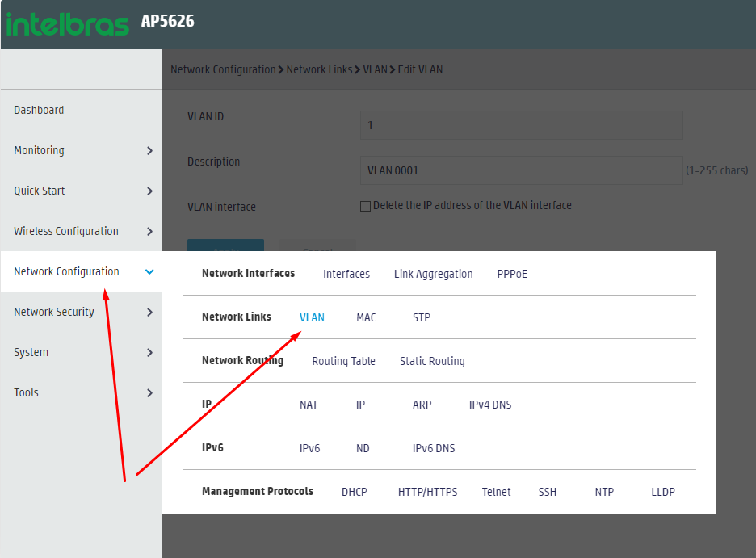The width and height of the screenshot is (756, 558).
Task: Open the NTP settings link
Action: (604, 492)
